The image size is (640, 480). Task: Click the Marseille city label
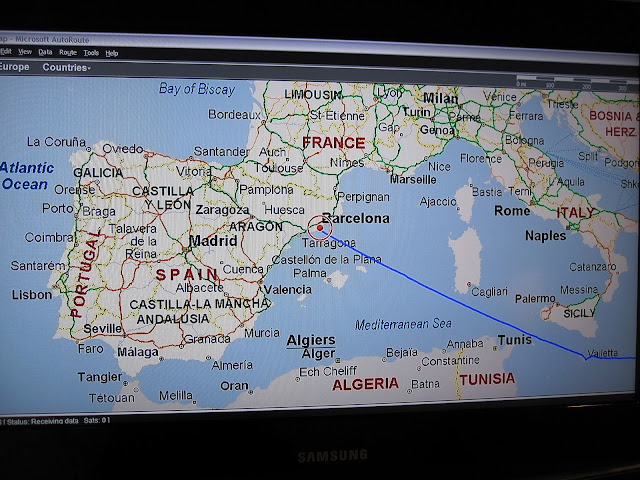413,180
